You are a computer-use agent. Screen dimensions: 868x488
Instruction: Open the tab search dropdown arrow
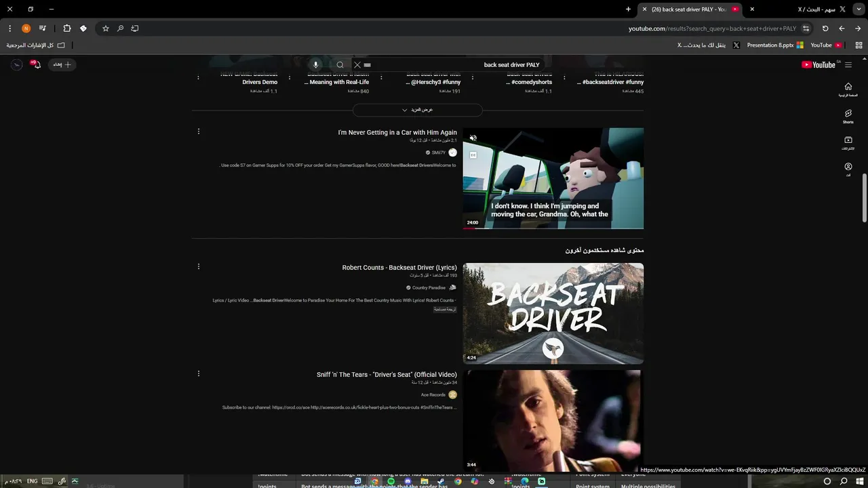pos(859,9)
